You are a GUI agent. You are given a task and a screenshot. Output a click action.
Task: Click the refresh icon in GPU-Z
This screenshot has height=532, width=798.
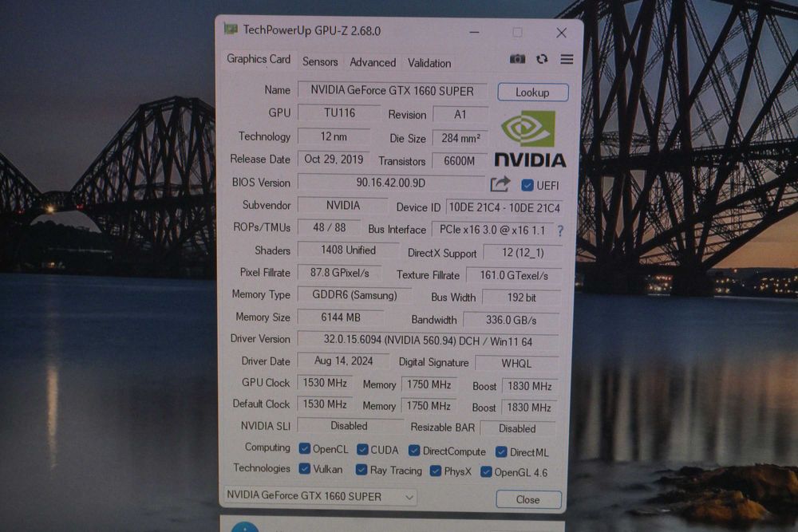tap(542, 59)
